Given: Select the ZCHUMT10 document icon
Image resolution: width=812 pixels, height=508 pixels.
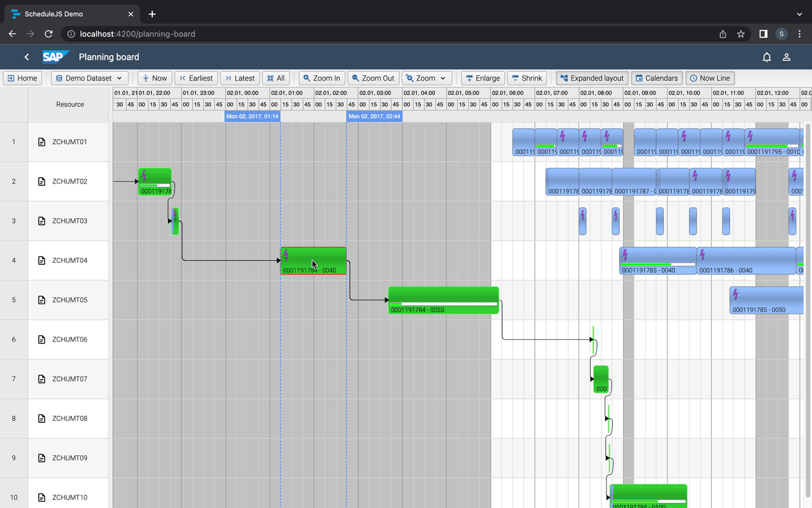Looking at the screenshot, I should click(42, 498).
